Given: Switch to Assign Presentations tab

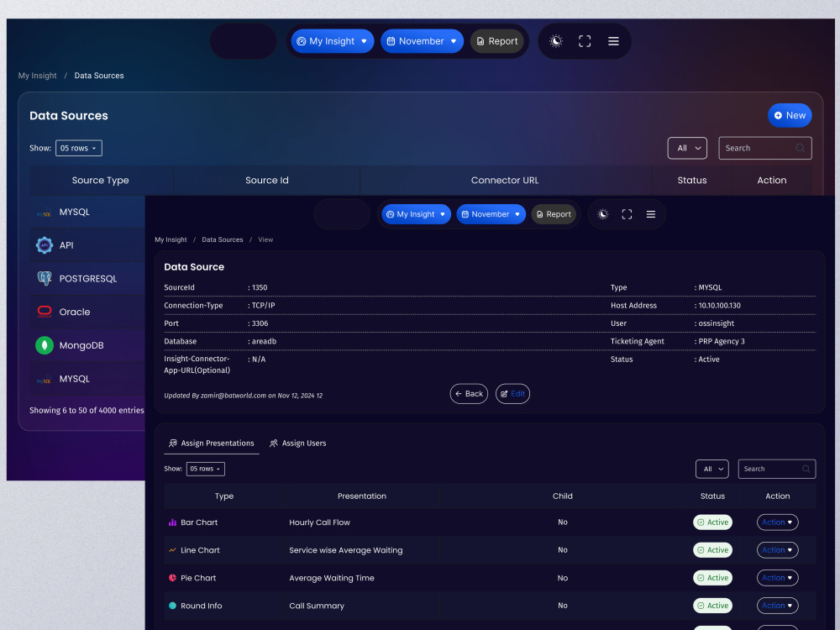Looking at the screenshot, I should point(212,443).
